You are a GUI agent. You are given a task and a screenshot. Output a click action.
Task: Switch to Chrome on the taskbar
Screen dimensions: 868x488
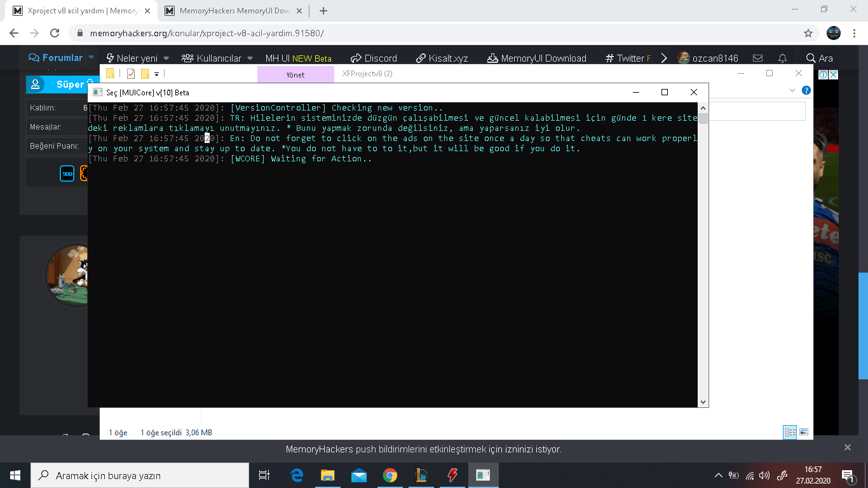tap(390, 475)
